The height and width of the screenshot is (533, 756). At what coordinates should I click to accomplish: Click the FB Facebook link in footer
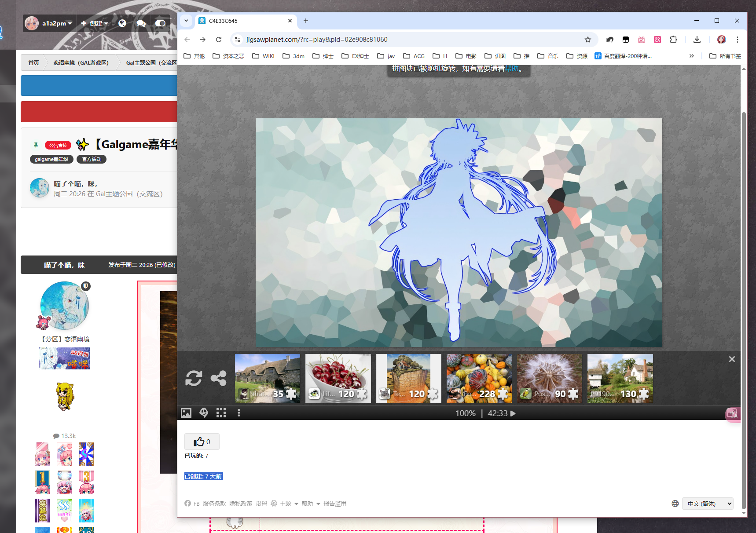tap(192, 504)
